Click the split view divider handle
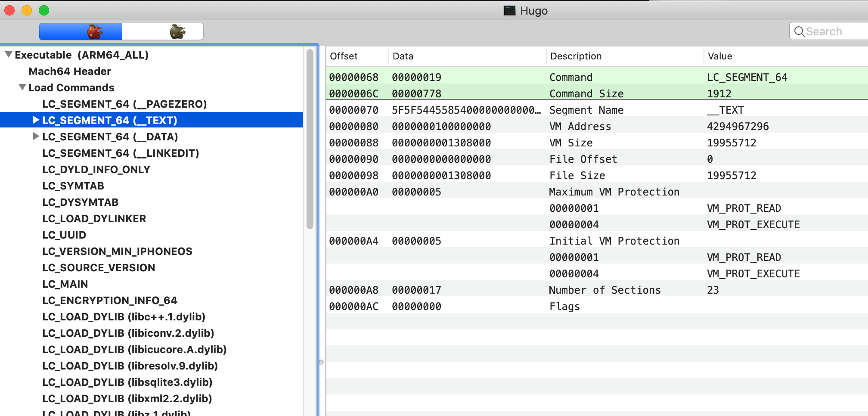This screenshot has width=868, height=416. point(321,362)
